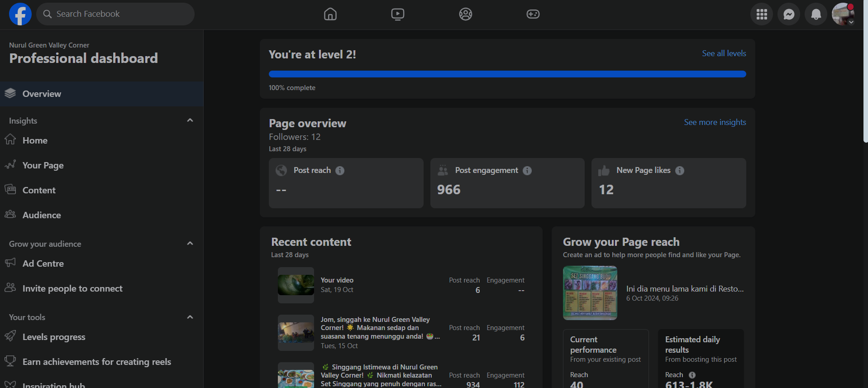The image size is (868, 388).
Task: Click the page vertical scrollbar
Action: (865, 72)
